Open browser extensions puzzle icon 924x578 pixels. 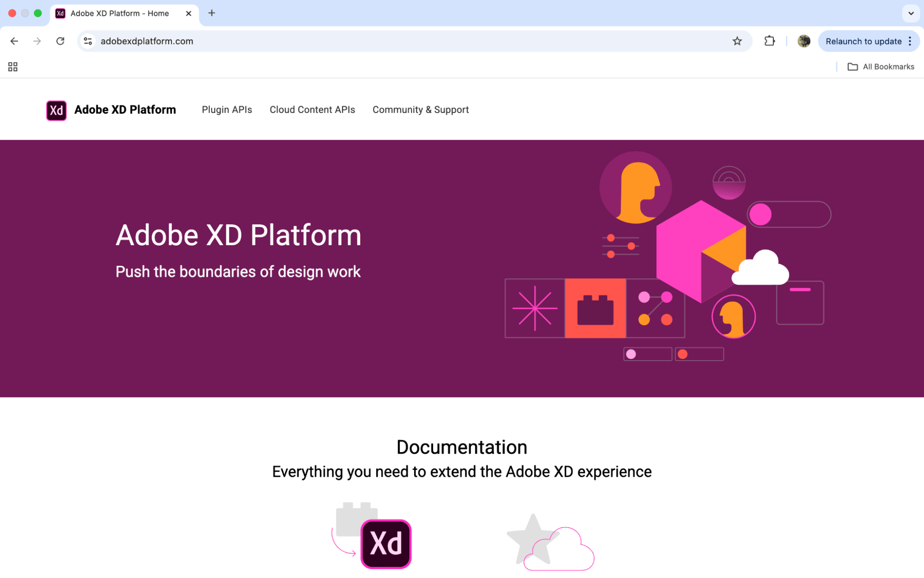(770, 41)
